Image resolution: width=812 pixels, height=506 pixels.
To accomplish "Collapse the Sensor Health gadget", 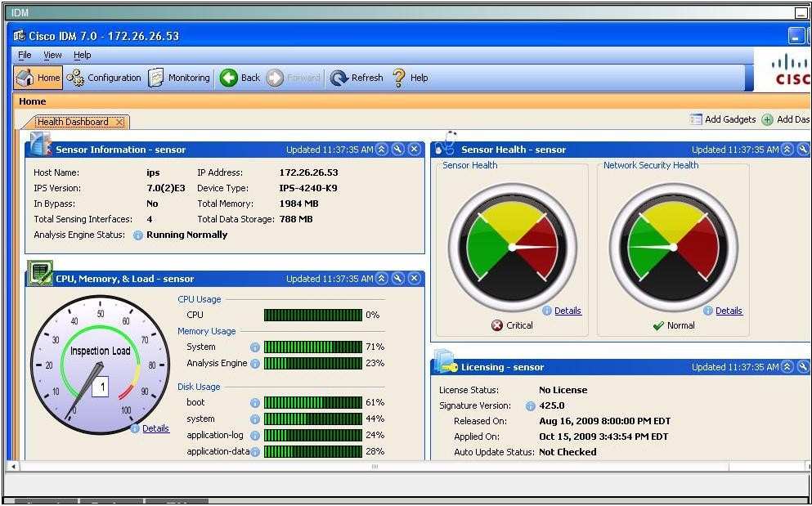I will pyautogui.click(x=787, y=150).
